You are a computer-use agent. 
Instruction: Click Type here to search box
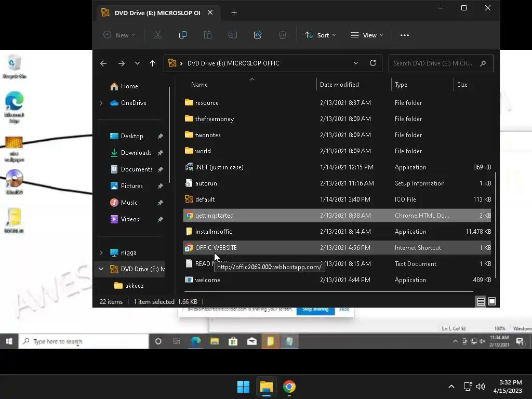[84, 341]
